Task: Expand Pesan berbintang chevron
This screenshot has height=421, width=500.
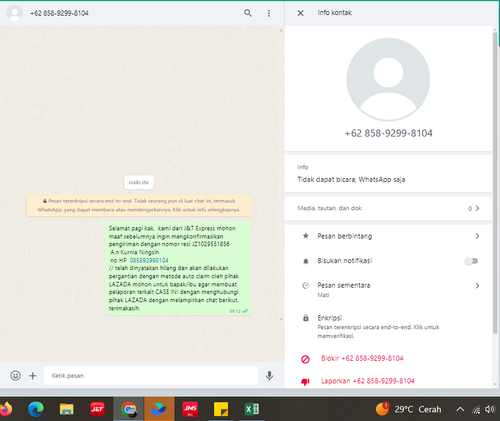Action: tap(477, 236)
